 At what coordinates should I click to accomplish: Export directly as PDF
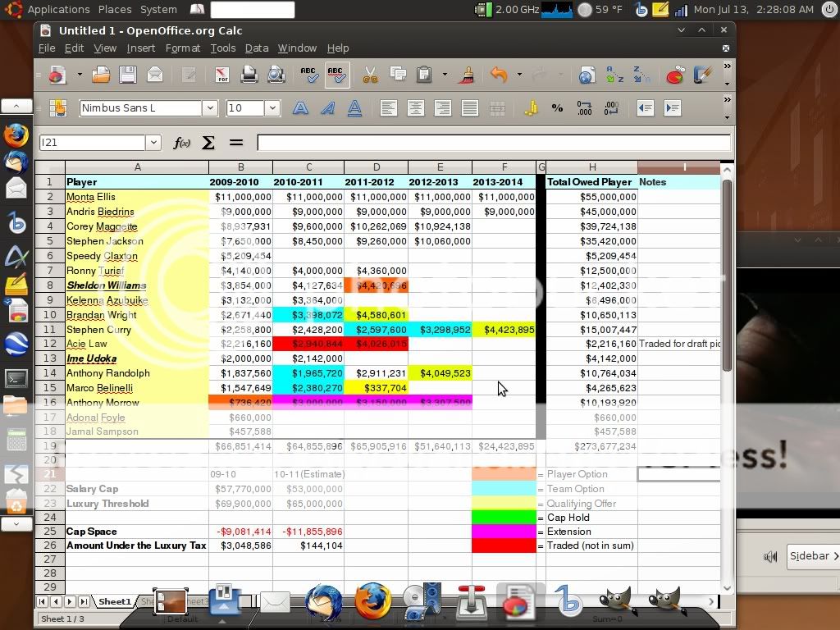point(221,75)
